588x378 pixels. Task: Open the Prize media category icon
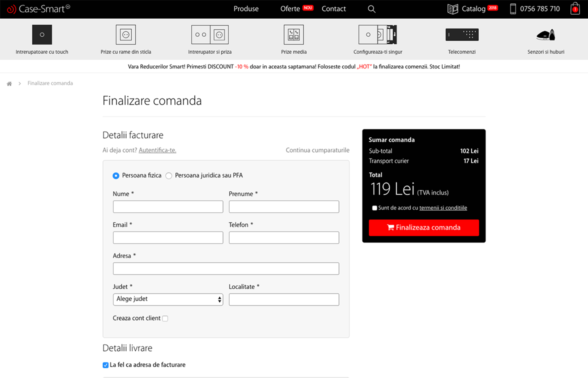(293, 34)
